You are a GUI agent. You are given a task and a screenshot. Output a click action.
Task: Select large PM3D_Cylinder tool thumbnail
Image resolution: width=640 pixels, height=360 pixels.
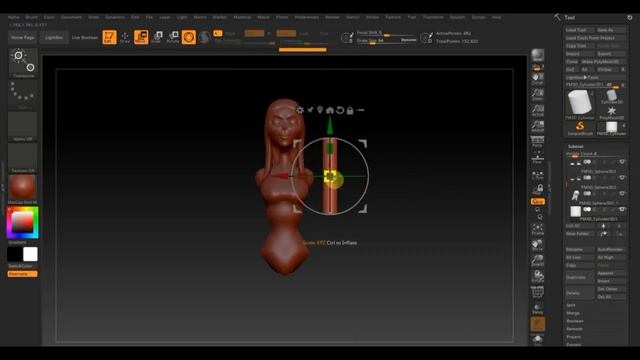tap(580, 103)
